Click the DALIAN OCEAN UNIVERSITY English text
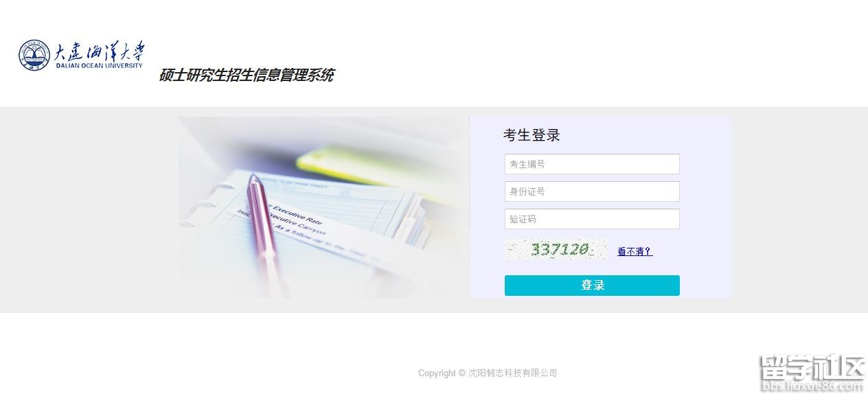 [x=100, y=66]
